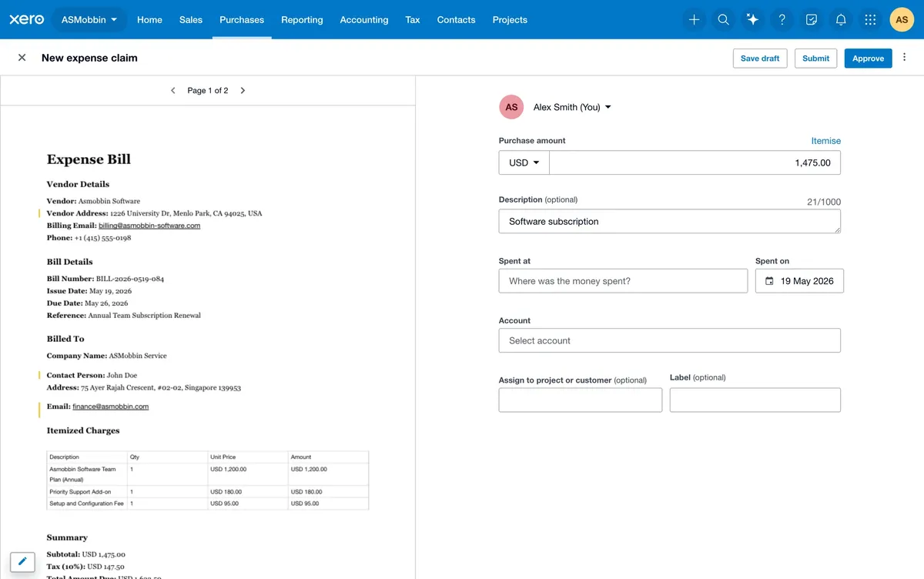The image size is (924, 579).
Task: Click the Submit button
Action: click(x=815, y=58)
